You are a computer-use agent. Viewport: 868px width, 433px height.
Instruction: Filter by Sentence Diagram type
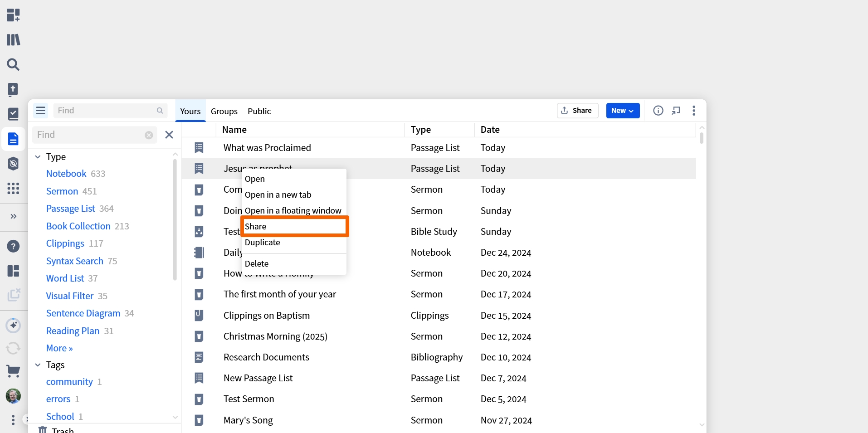coord(83,313)
